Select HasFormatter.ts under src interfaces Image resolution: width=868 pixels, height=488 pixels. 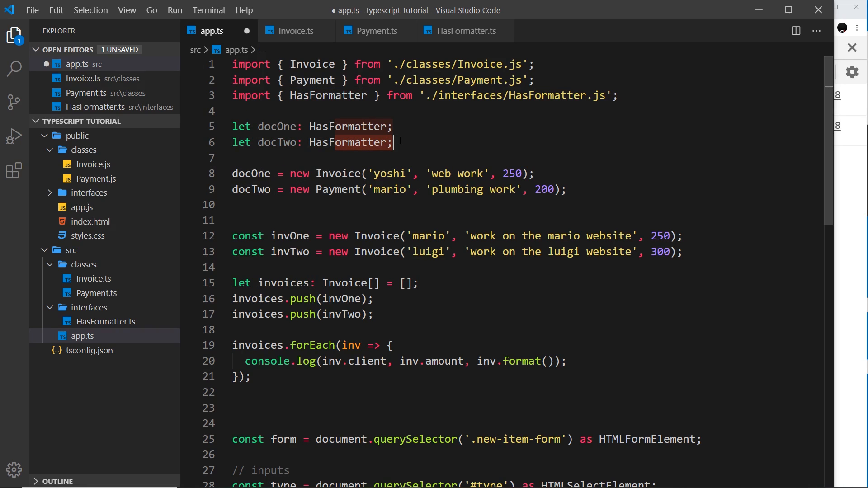(x=106, y=322)
